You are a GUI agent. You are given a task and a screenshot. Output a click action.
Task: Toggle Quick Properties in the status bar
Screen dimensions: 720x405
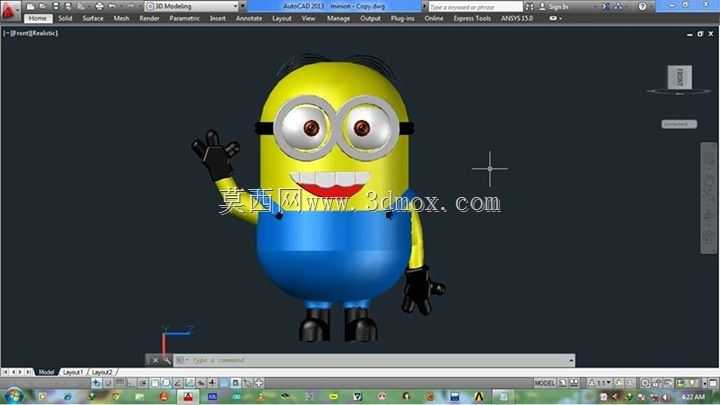[x=235, y=382]
